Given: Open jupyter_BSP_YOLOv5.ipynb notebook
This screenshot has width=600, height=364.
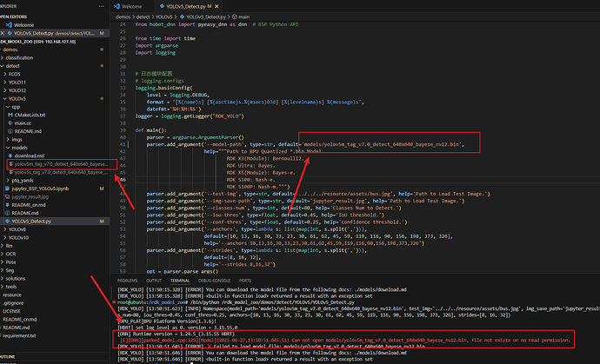Looking at the screenshot, I should pyautogui.click(x=40, y=189).
